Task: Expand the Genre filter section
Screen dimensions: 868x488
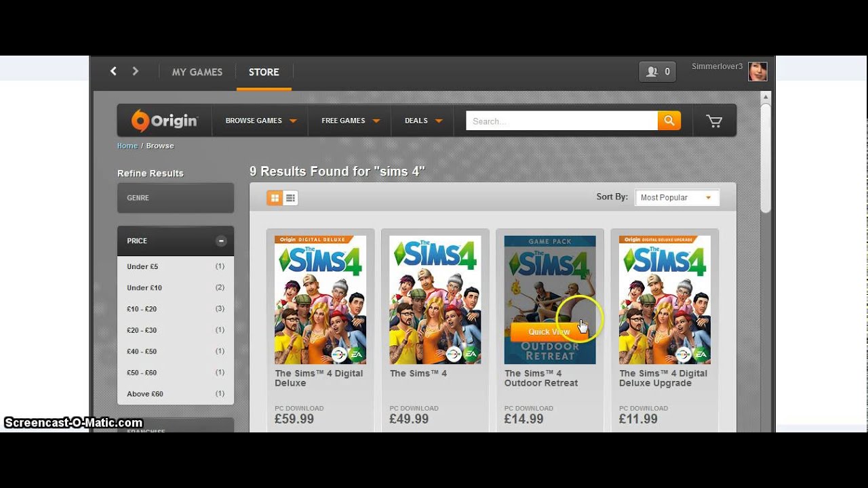Action: click(176, 198)
